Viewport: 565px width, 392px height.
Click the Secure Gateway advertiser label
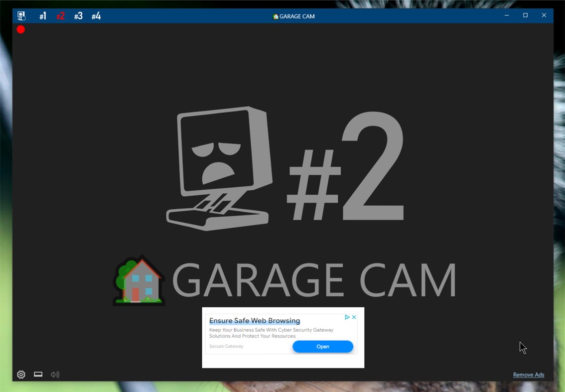coord(226,346)
